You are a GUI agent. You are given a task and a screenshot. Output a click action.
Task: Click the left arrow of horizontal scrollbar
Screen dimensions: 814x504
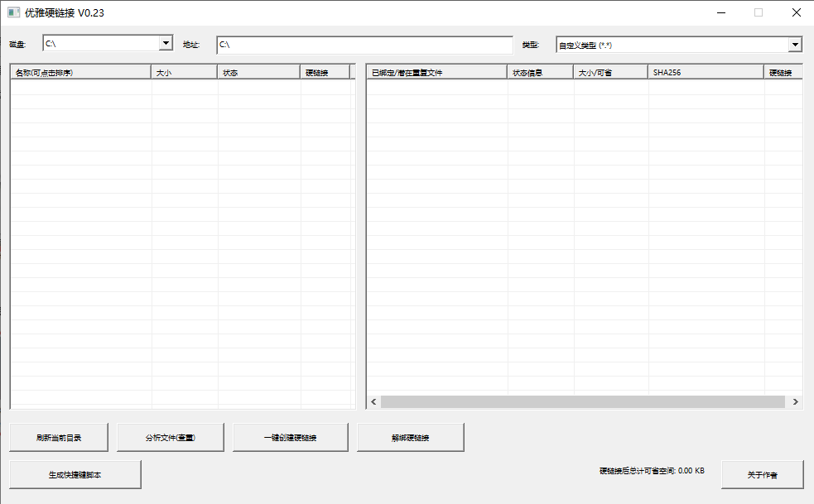click(x=373, y=401)
